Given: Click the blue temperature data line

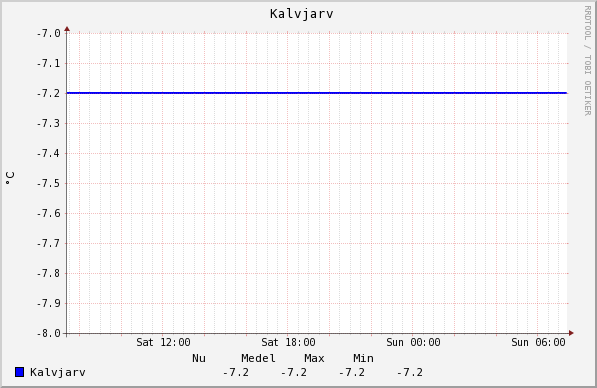Looking at the screenshot, I should click(x=317, y=93).
